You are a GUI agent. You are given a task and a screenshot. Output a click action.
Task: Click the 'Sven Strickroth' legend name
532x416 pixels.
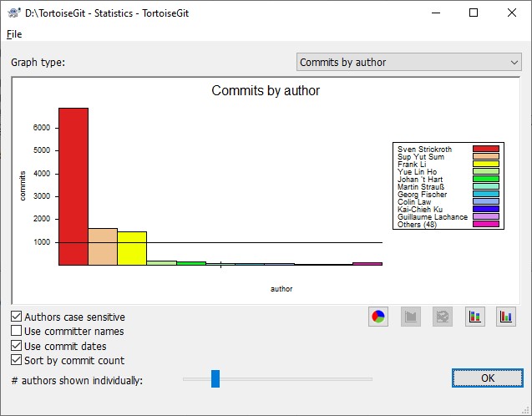pos(424,150)
